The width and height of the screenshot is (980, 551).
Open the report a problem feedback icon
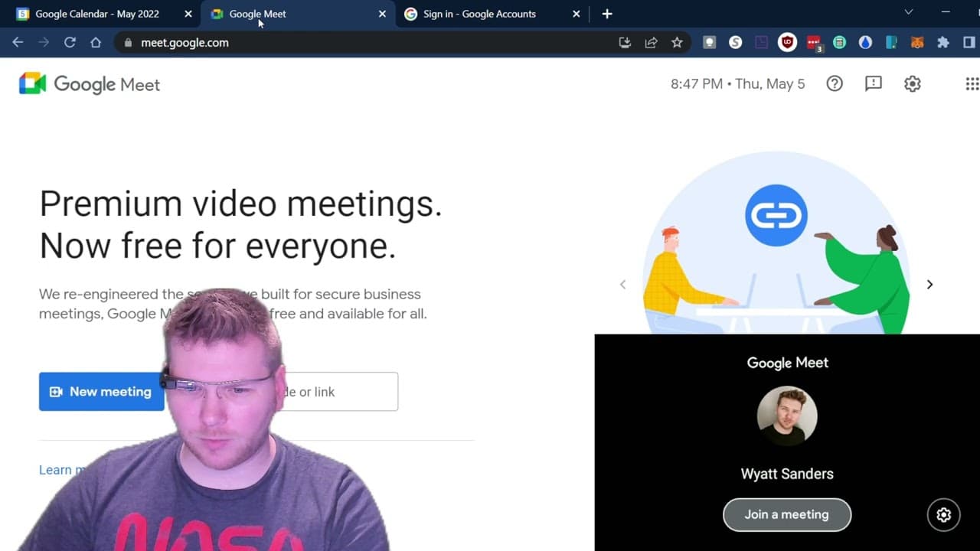pos(874,84)
